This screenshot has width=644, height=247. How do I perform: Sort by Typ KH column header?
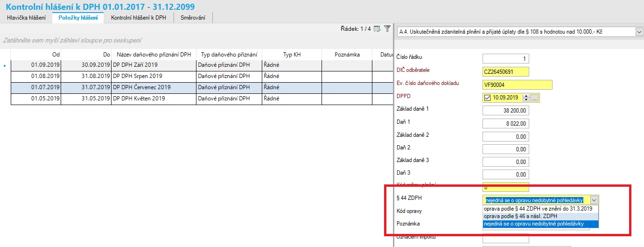tap(292, 55)
